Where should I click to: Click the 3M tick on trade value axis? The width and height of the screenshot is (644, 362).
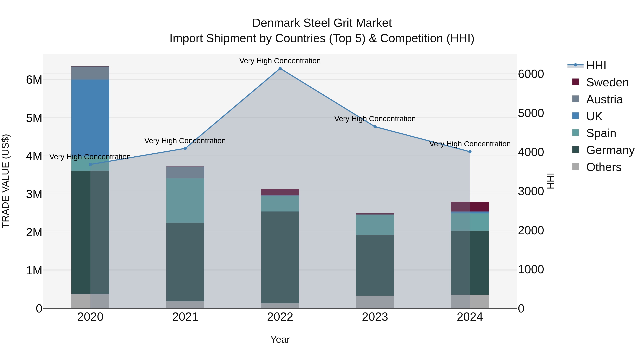tap(34, 194)
